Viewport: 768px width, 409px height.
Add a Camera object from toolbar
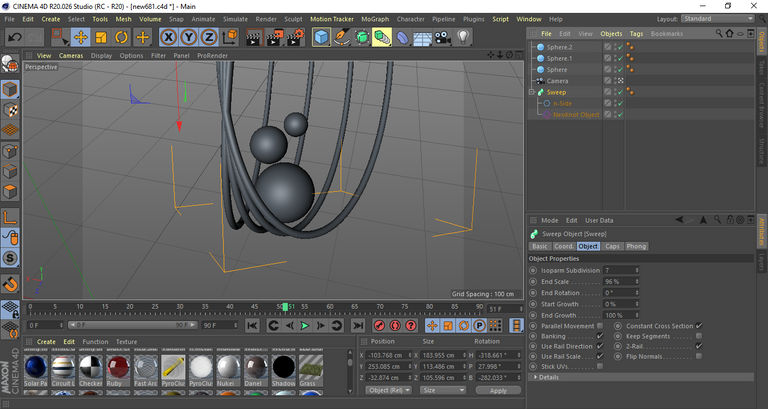[442, 37]
